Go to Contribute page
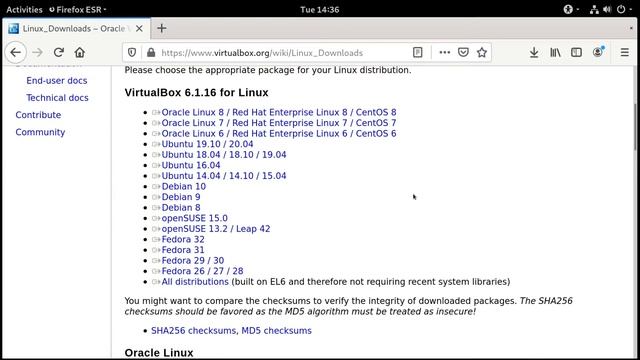Viewport: 640px width, 360px height. (x=38, y=115)
